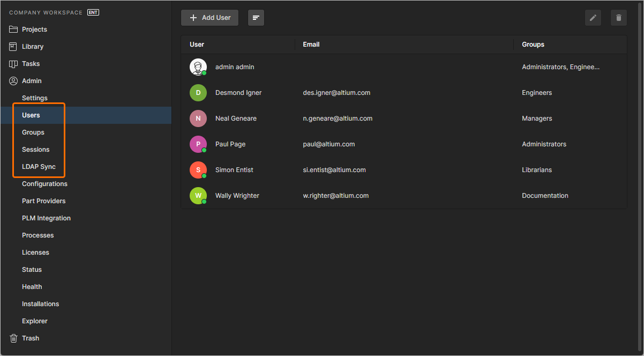Sort users by the Email column header
This screenshot has height=356, width=644.
tap(311, 44)
